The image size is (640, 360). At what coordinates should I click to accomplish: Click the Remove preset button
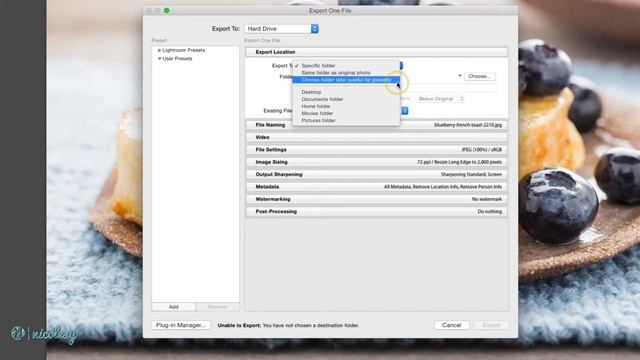[218, 307]
